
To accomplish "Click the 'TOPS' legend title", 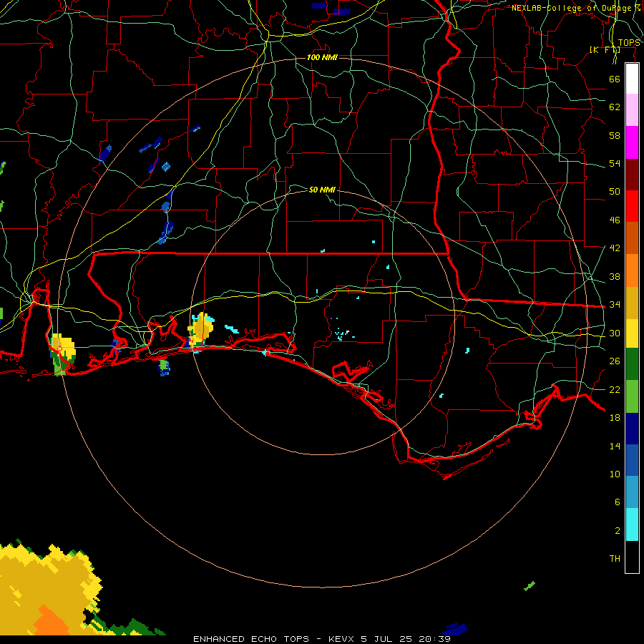I will (x=629, y=43).
